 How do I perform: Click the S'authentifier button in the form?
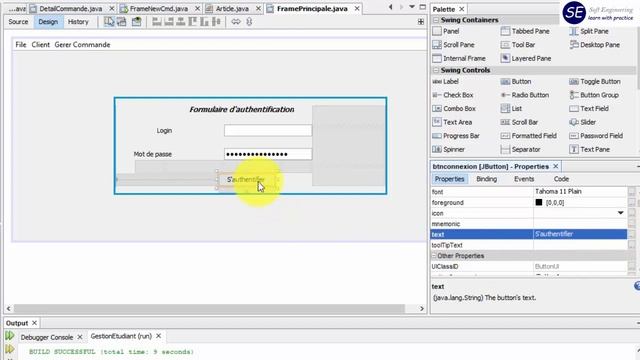click(247, 180)
